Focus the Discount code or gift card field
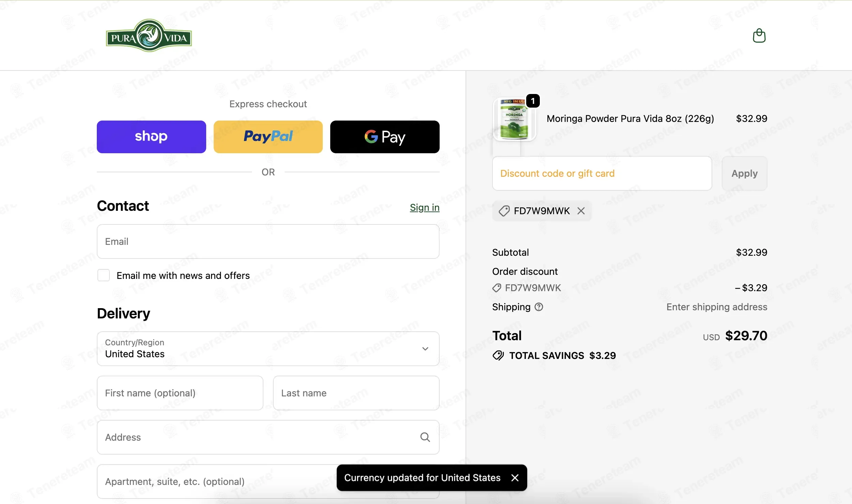 602,173
